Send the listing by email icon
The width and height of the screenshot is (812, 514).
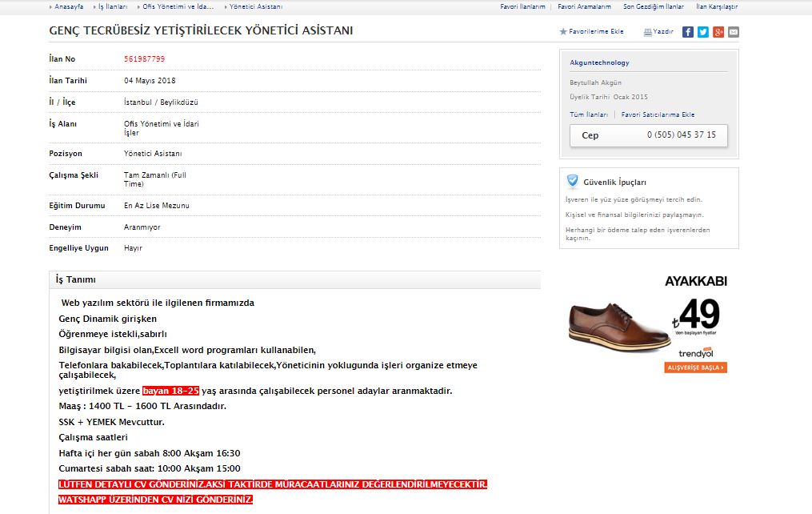pyautogui.click(x=734, y=32)
